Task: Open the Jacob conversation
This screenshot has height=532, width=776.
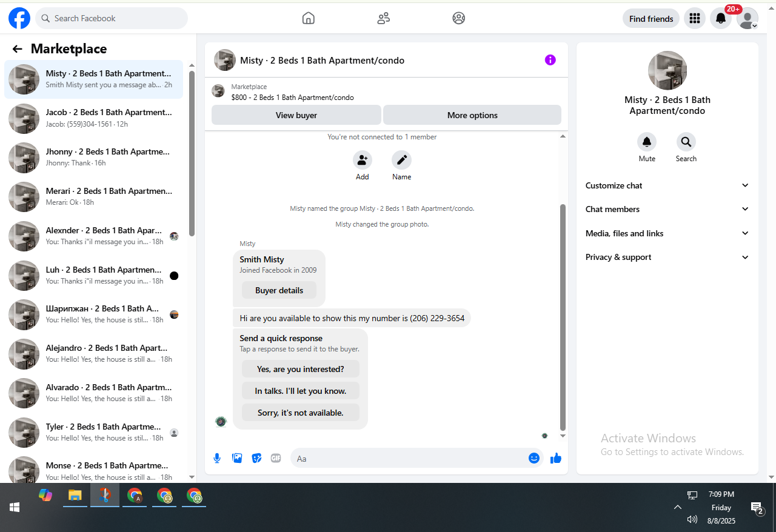Action: tap(94, 118)
